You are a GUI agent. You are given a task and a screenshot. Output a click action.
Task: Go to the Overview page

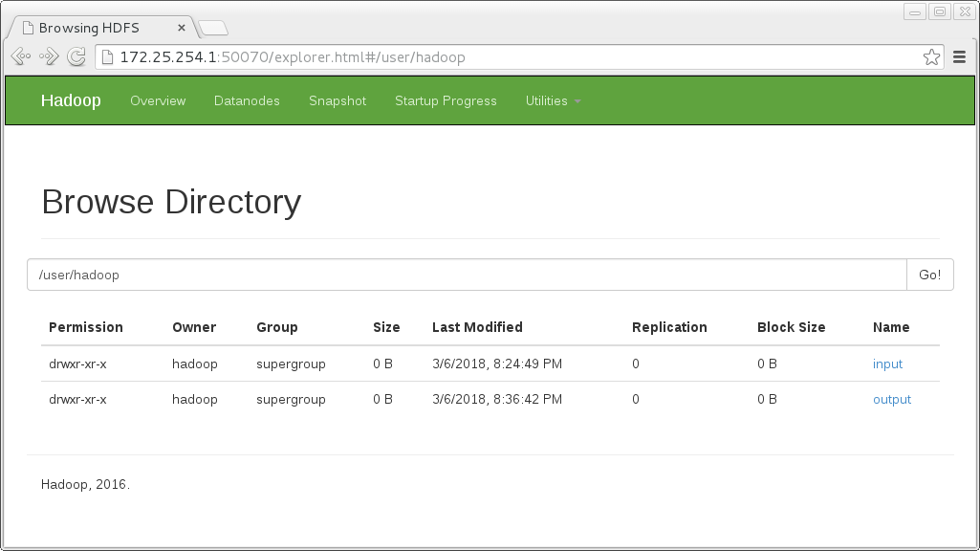[158, 100]
